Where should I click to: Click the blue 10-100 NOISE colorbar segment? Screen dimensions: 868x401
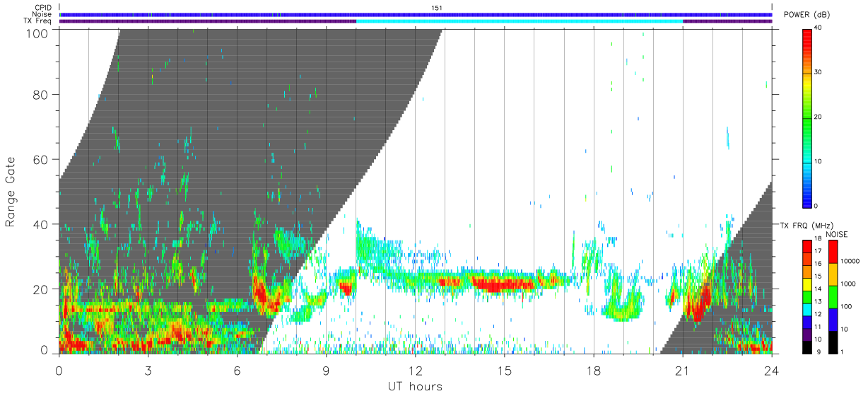833,320
